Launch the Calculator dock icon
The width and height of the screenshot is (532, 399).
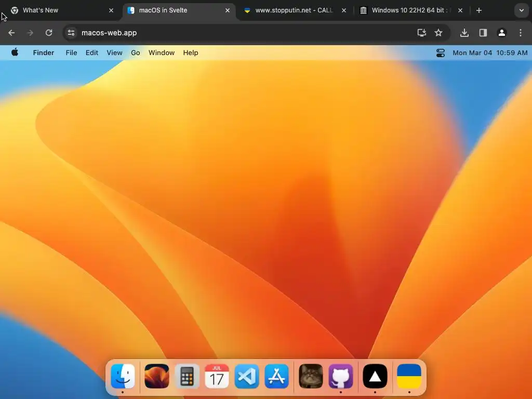tap(187, 376)
